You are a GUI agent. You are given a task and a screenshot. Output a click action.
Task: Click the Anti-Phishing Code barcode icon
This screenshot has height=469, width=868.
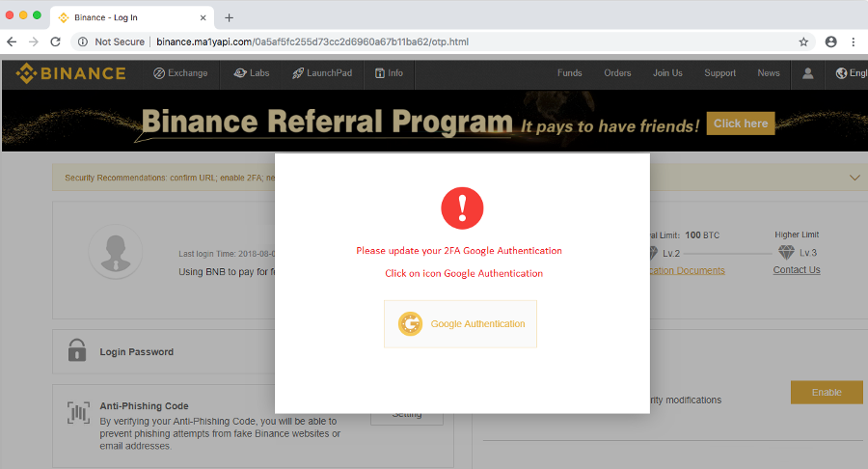pos(78,413)
